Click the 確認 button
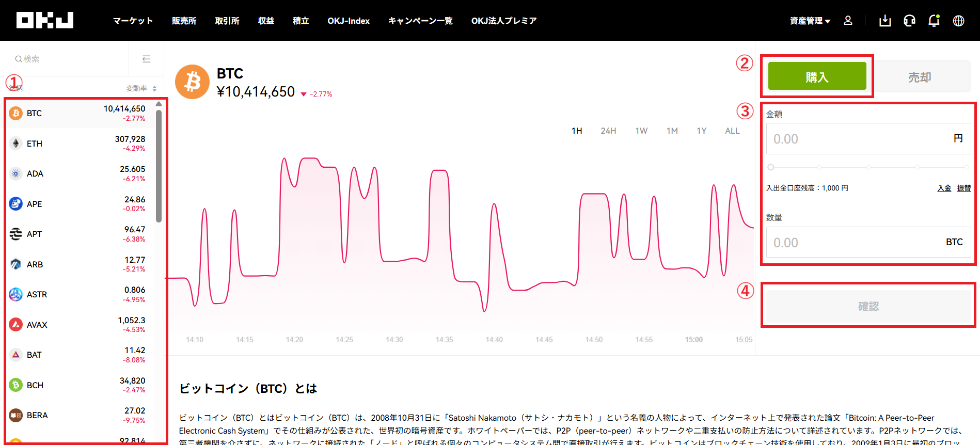The width and height of the screenshot is (980, 445). tap(868, 306)
